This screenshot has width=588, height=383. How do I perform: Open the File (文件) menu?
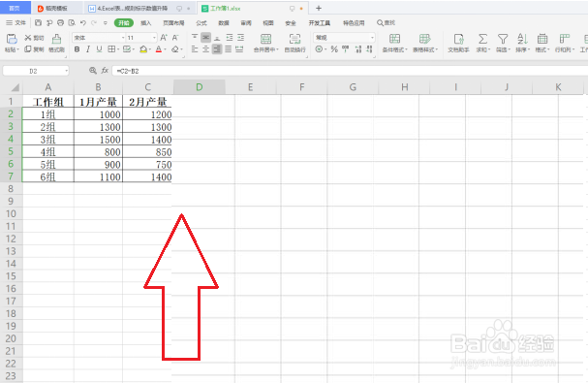point(16,23)
